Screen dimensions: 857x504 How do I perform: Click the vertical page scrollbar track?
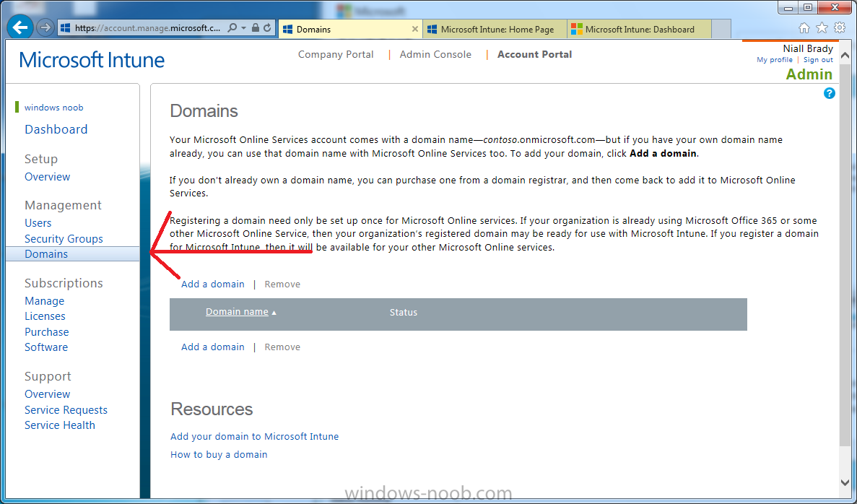845,268
